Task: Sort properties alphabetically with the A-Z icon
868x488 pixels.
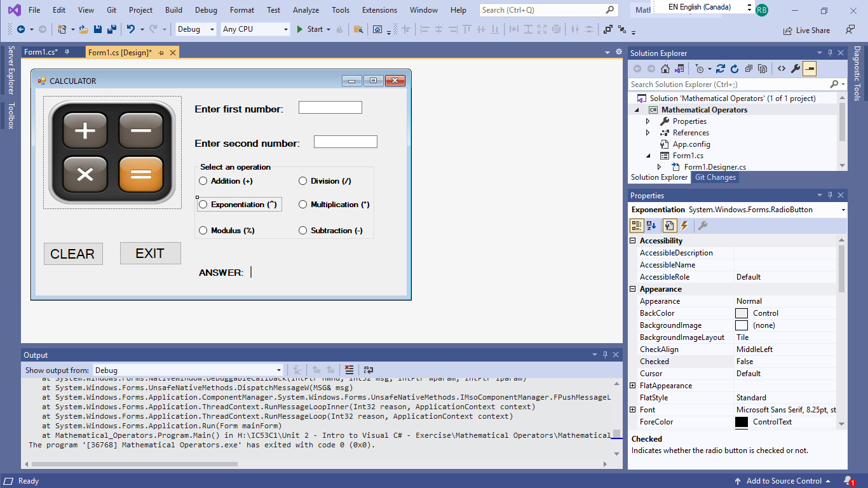Action: 651,226
